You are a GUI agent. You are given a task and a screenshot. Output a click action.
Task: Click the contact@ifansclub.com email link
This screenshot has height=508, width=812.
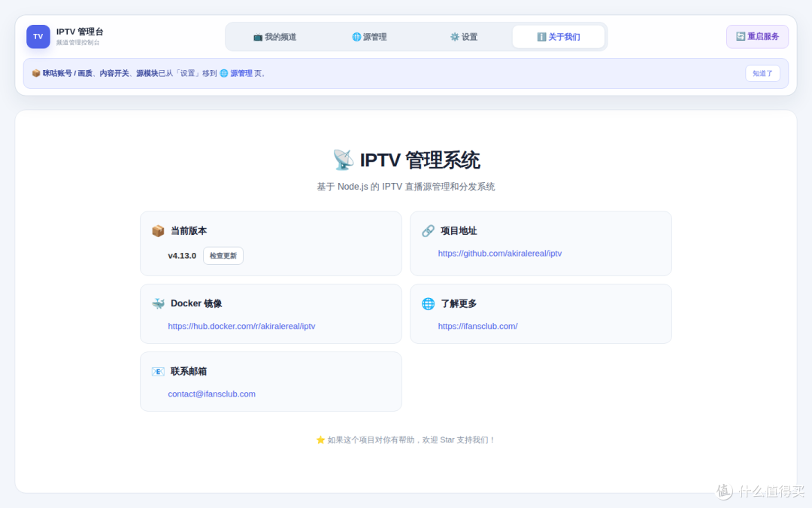click(x=211, y=394)
